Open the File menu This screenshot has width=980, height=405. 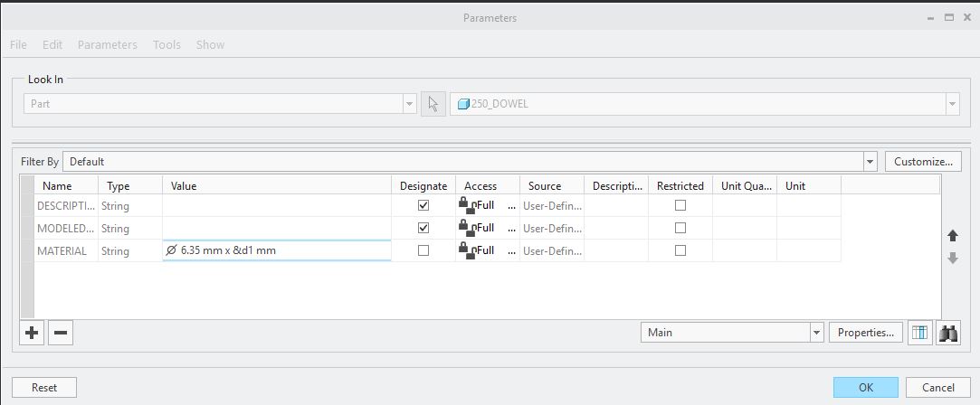tap(18, 45)
